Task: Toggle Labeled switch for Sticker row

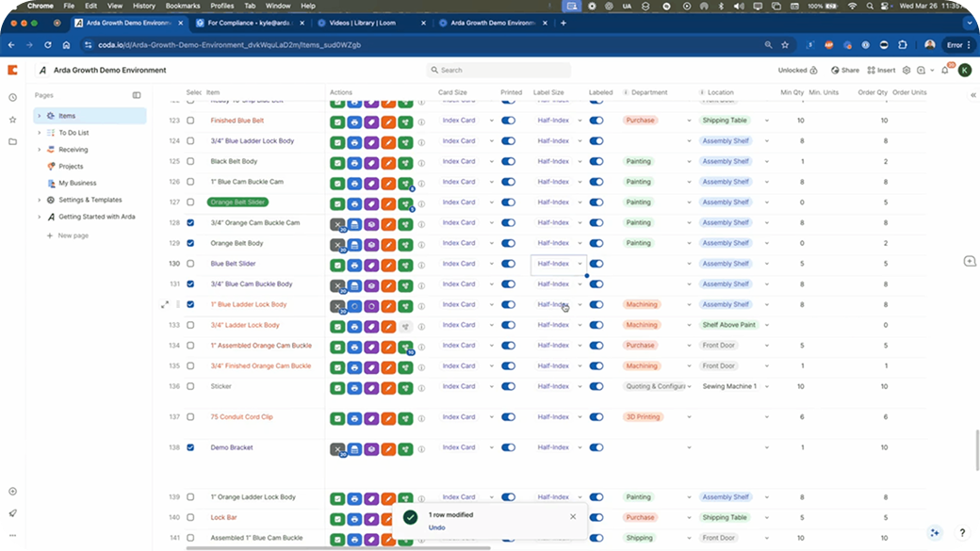Action: coord(596,386)
